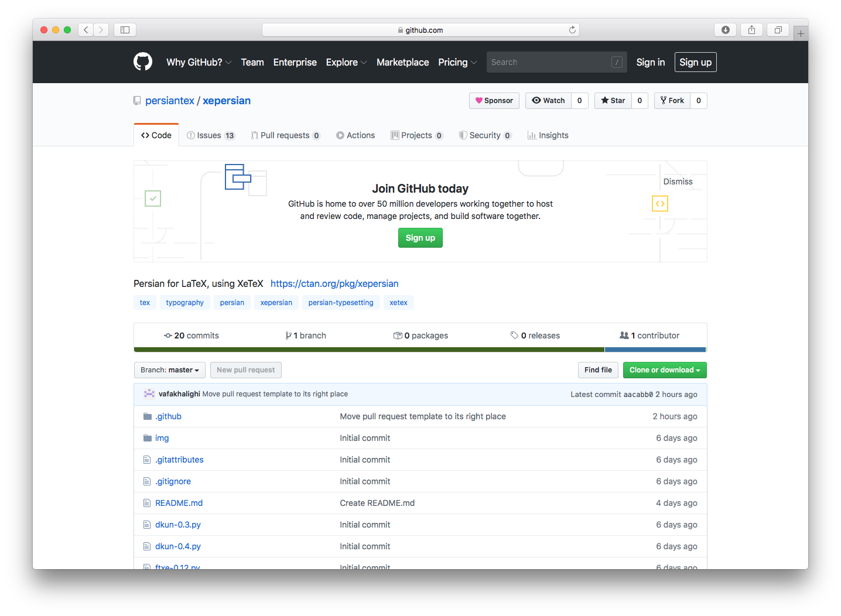Go back with Safari's back arrow
Screen dimensions: 841x616
[x=86, y=30]
